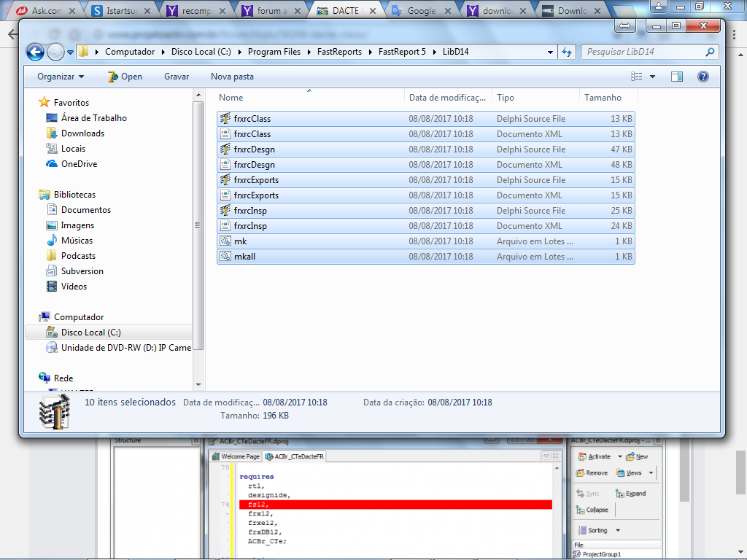The image size is (747, 560).
Task: Toggle the preview pane icon
Action: pyautogui.click(x=676, y=77)
